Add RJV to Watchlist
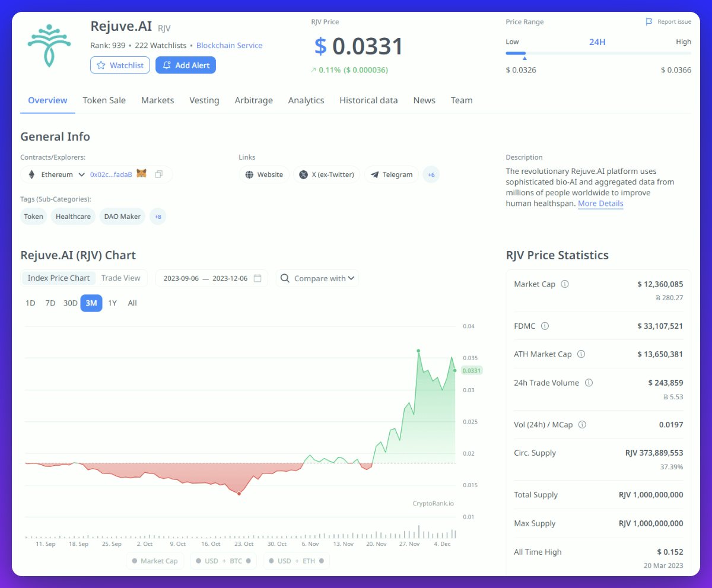712x588 pixels. [x=120, y=65]
